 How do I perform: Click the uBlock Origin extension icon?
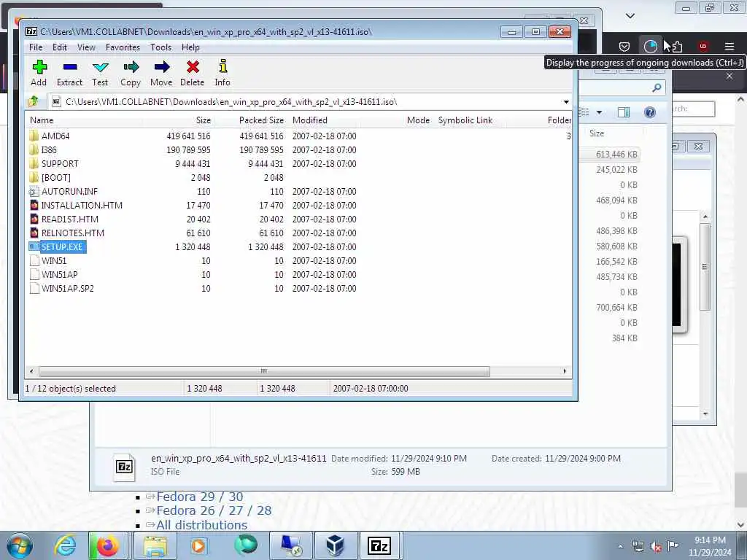pos(703,46)
